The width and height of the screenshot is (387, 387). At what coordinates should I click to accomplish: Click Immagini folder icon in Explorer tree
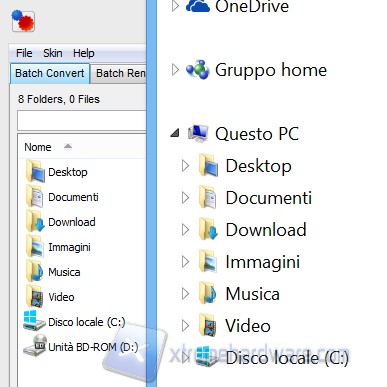coord(209,261)
